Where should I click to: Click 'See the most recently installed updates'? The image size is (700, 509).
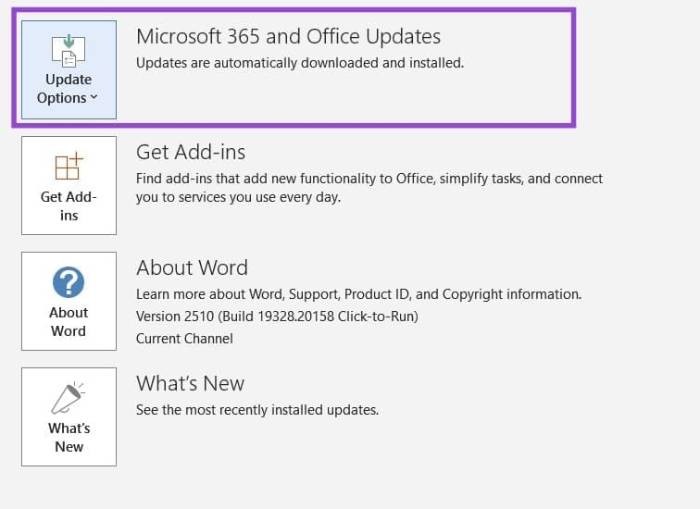[x=257, y=410]
